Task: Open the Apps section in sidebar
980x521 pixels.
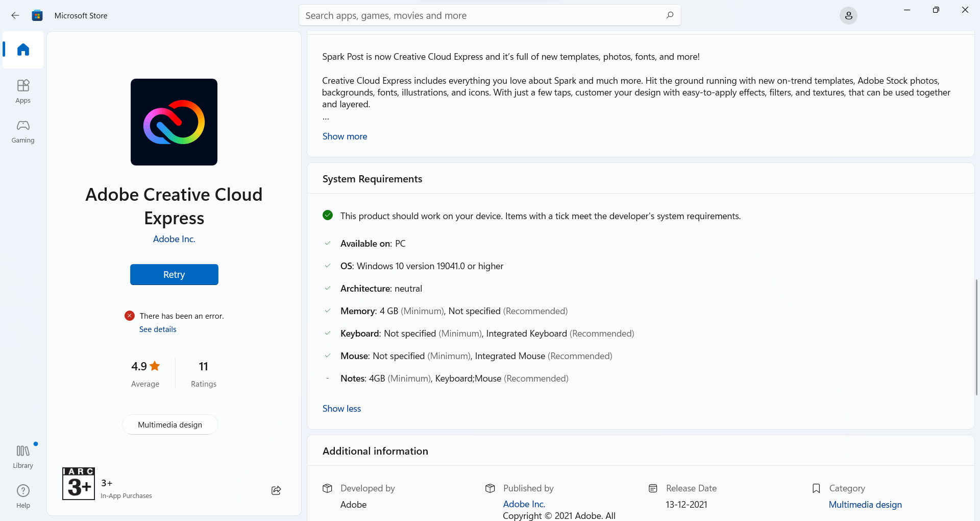Action: pos(23,91)
